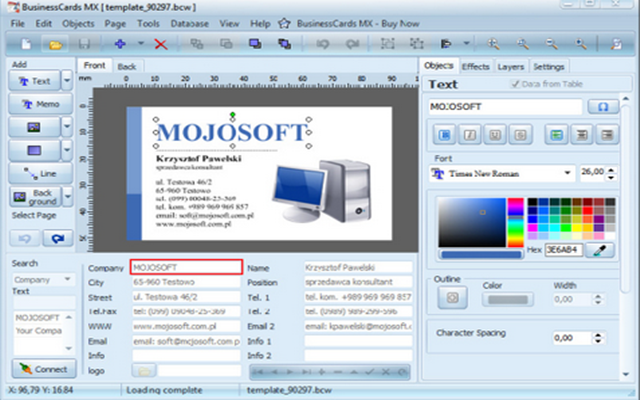Screen dimensions: 640x400
Task: Ungroup the selected objects
Action: click(x=417, y=44)
